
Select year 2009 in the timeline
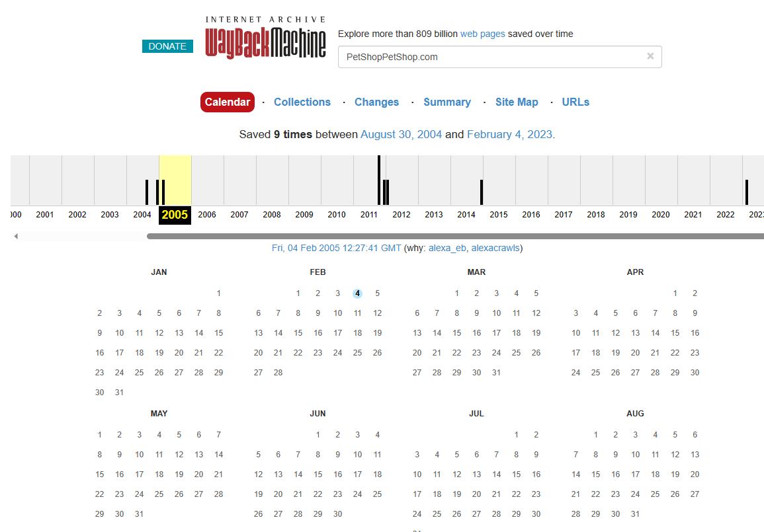click(x=304, y=215)
